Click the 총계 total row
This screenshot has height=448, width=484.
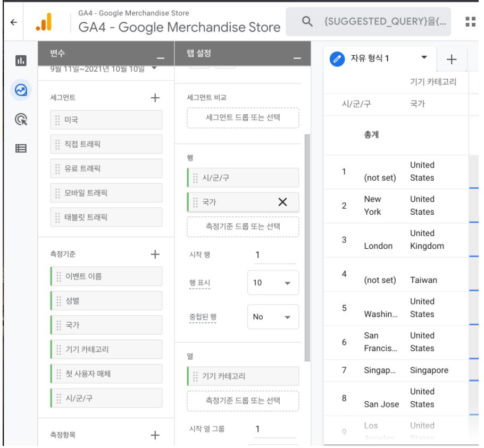tap(371, 135)
